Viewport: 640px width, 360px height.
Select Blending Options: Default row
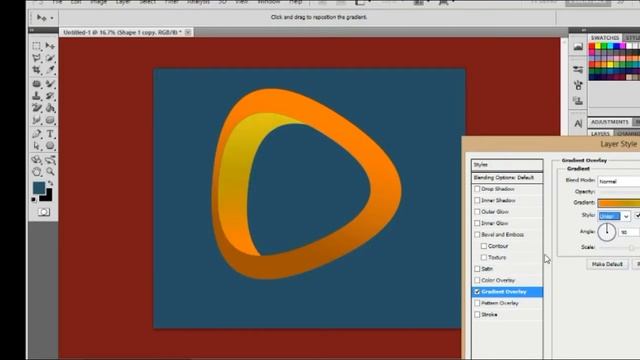[x=507, y=178]
